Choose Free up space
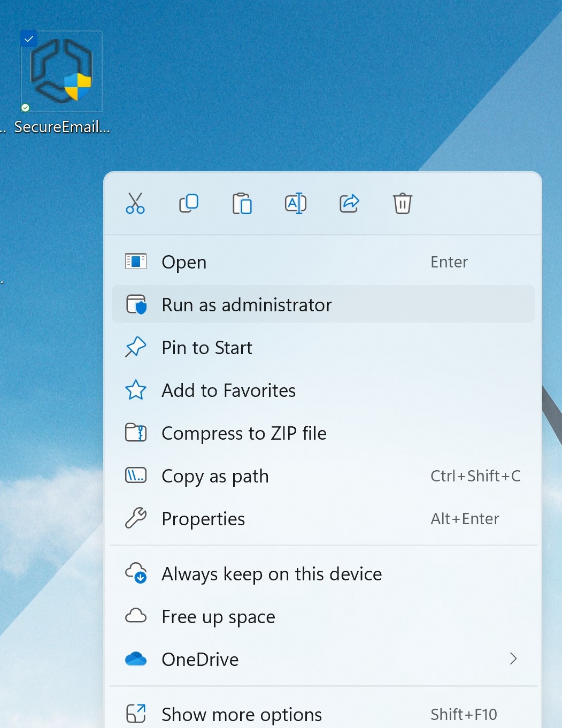This screenshot has width=562, height=728. [323, 617]
